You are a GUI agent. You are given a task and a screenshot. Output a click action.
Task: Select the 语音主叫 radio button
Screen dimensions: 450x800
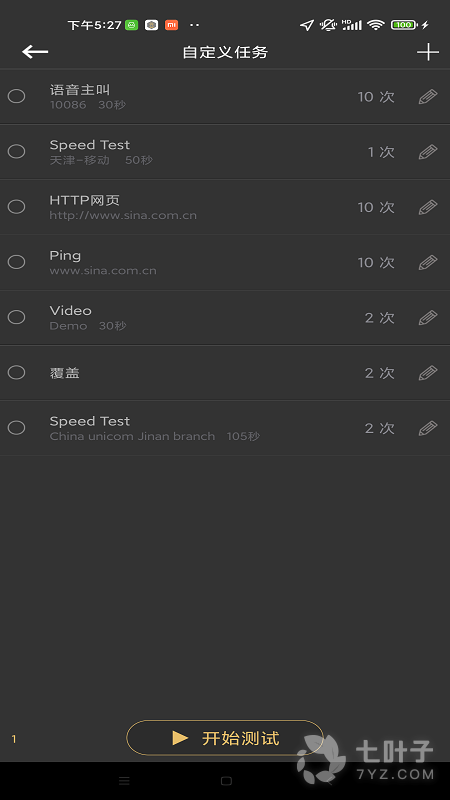[x=16, y=96]
